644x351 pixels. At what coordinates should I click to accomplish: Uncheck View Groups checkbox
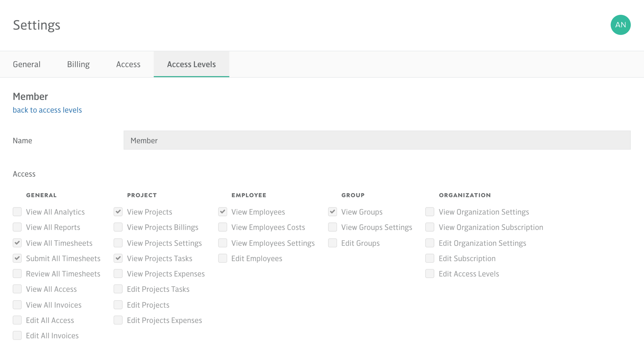tap(332, 212)
